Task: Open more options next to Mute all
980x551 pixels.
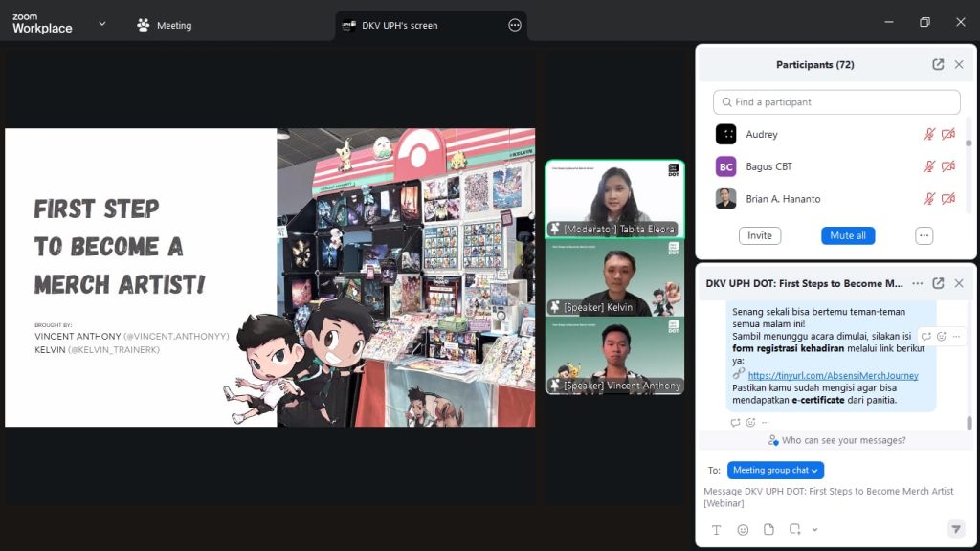Action: 924,235
